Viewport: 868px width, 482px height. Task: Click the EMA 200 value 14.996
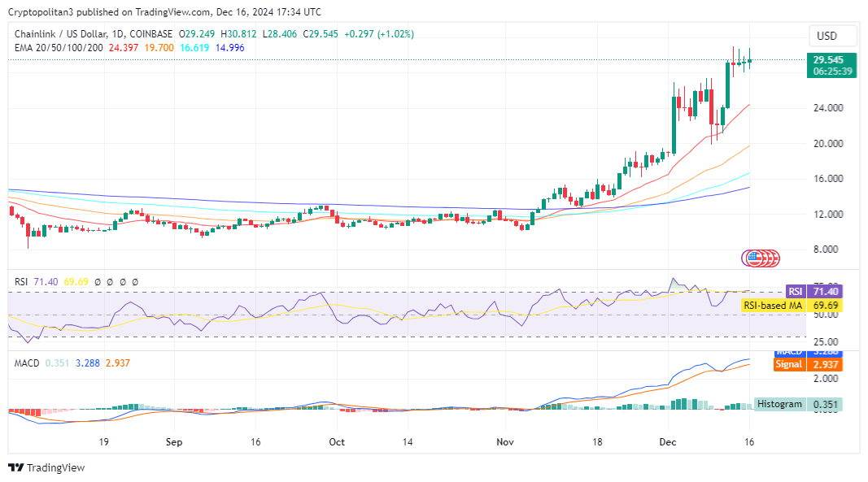pyautogui.click(x=229, y=48)
